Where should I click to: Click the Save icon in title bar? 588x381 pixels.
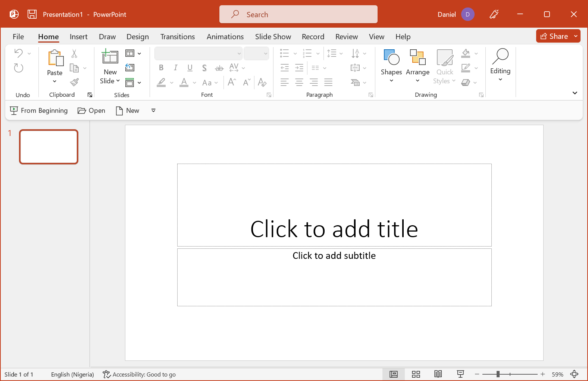pos(32,14)
